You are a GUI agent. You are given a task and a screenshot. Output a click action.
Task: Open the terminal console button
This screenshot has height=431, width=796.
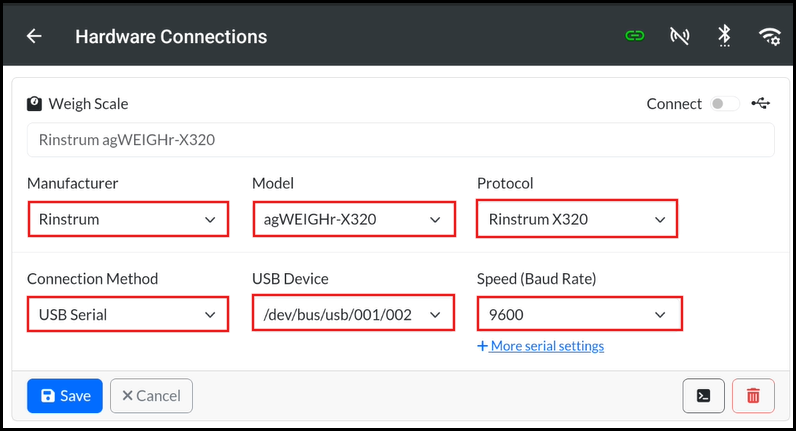(x=703, y=395)
